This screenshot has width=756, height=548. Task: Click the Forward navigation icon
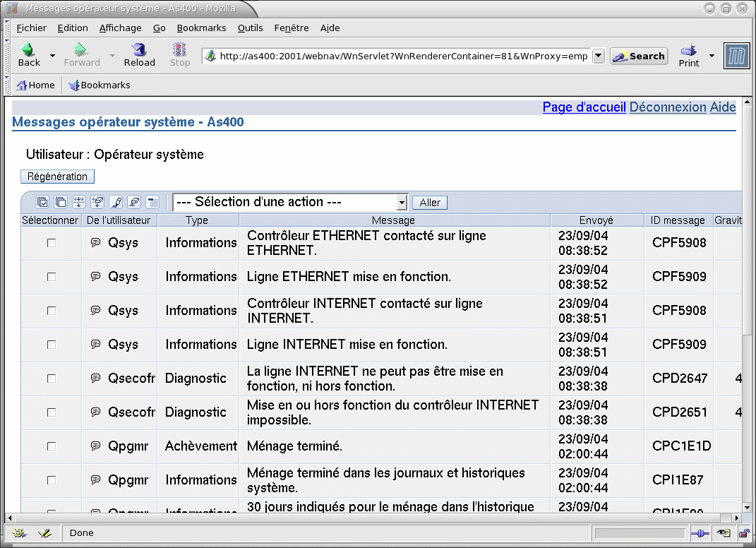(80, 49)
